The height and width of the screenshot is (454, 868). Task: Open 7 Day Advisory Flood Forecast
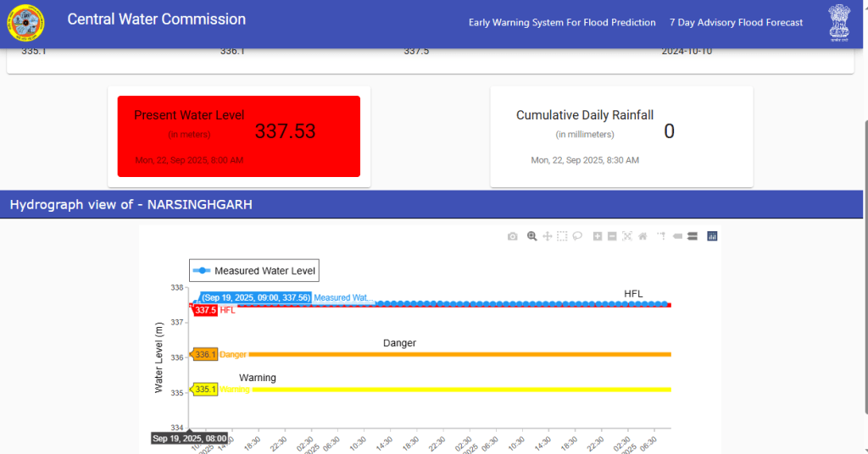[x=736, y=23]
